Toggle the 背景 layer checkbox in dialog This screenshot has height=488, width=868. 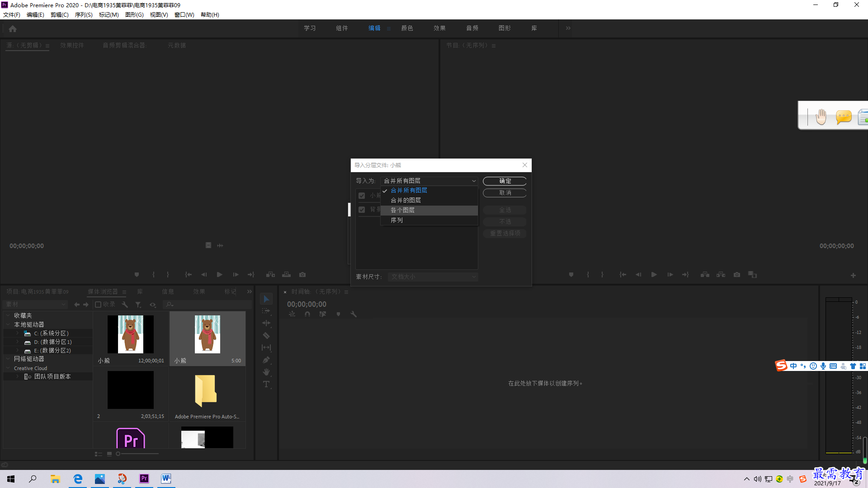pos(362,210)
